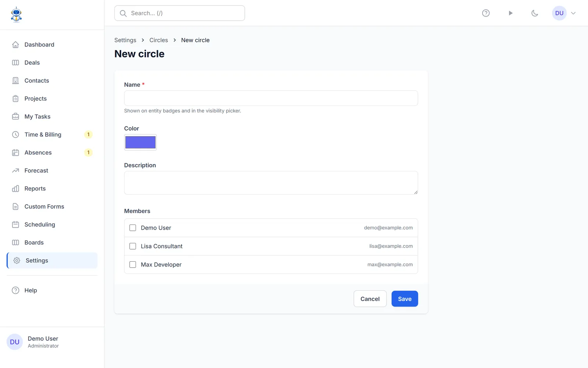Toggle dark mode moon icon
The height and width of the screenshot is (368, 588).
point(535,13)
